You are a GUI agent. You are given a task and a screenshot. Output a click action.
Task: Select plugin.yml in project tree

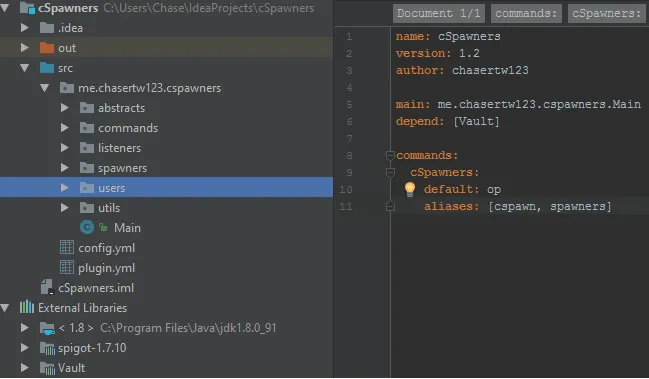click(x=106, y=268)
